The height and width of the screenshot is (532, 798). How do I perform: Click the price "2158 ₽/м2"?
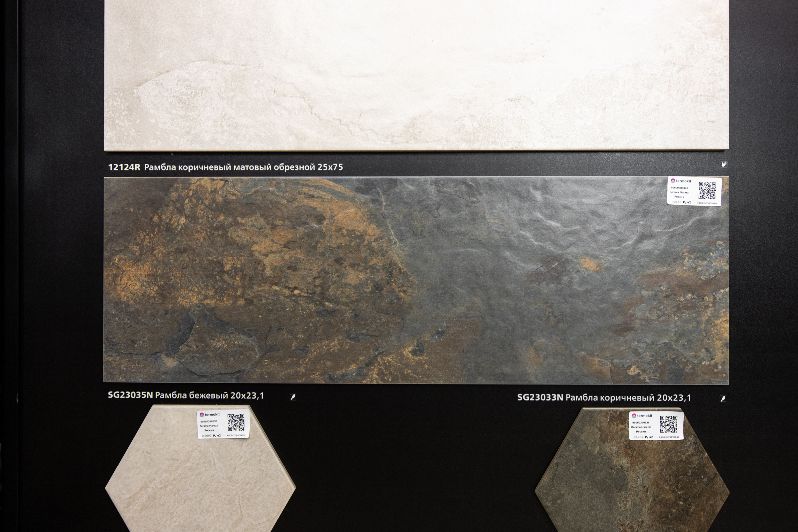[681, 202]
